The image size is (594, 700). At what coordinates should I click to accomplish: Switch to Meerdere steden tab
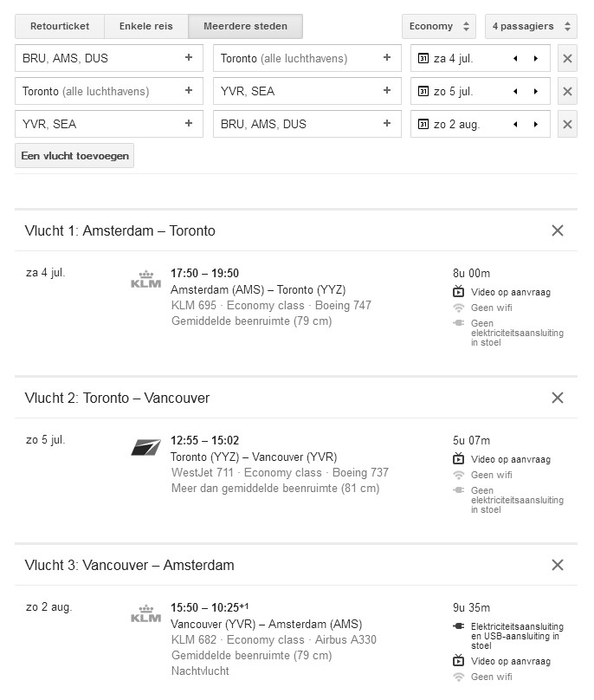click(x=245, y=27)
